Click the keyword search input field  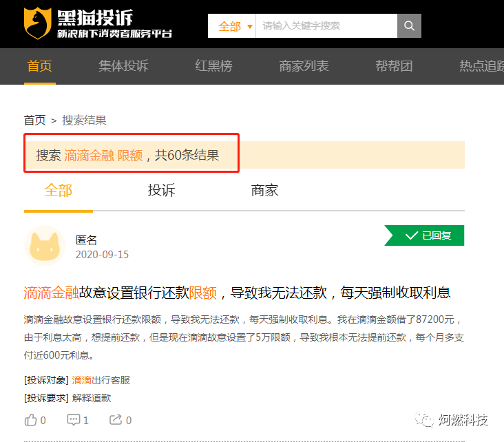click(326, 26)
